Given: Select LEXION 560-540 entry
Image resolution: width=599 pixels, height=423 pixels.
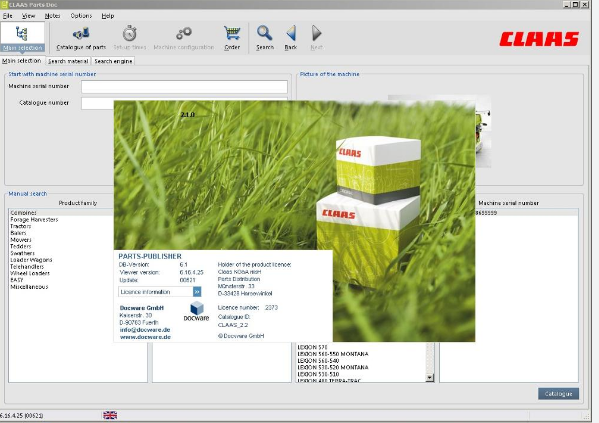Looking at the screenshot, I should 318,360.
